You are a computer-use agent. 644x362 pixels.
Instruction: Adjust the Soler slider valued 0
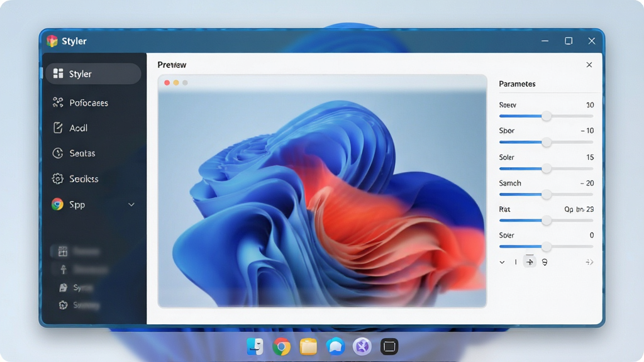tap(547, 246)
